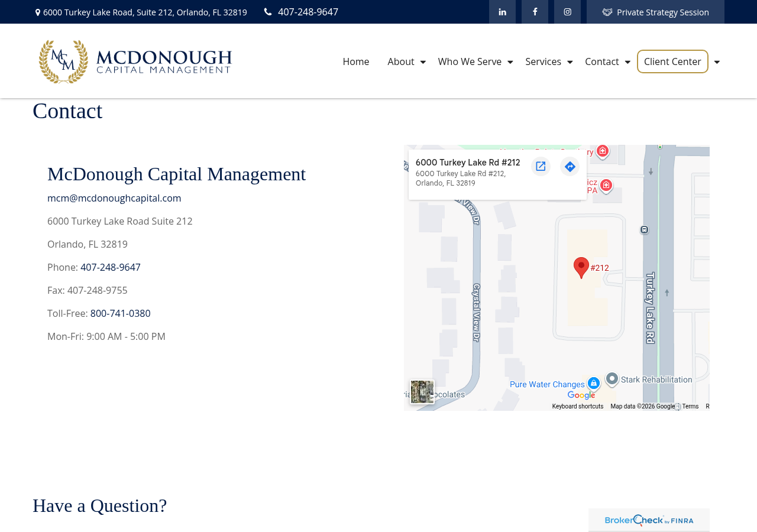This screenshot has width=757, height=532.
Task: Click the Orlando, FL 32819 address line
Action: pyautogui.click(x=88, y=244)
